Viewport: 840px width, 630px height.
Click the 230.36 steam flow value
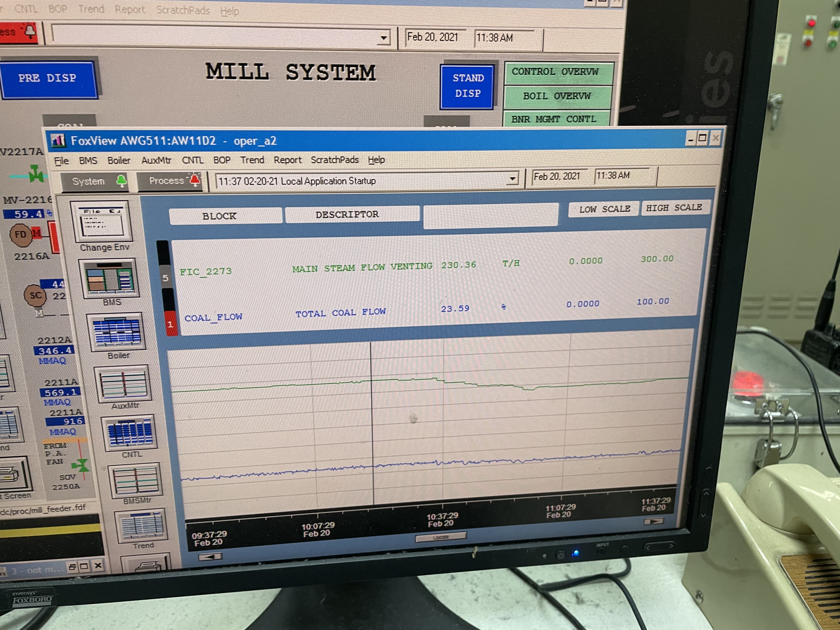pos(458,265)
